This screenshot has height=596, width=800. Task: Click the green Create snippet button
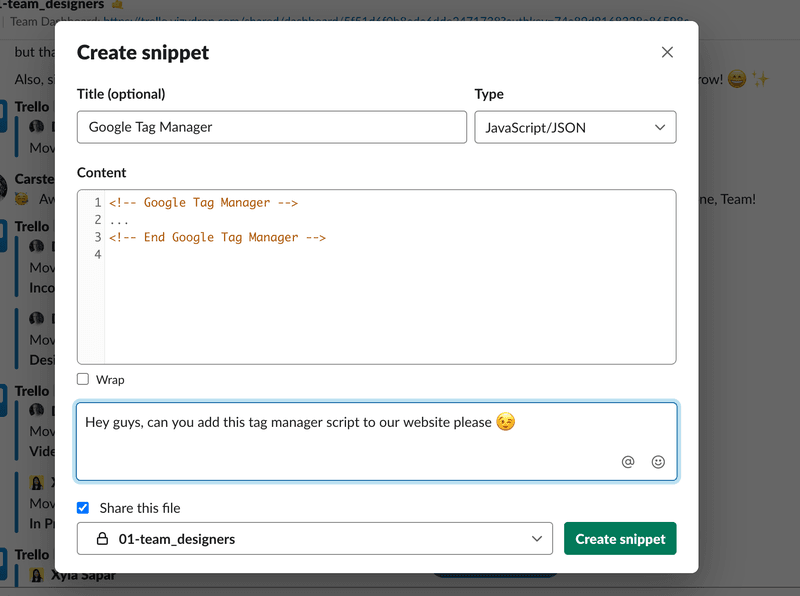tap(620, 538)
